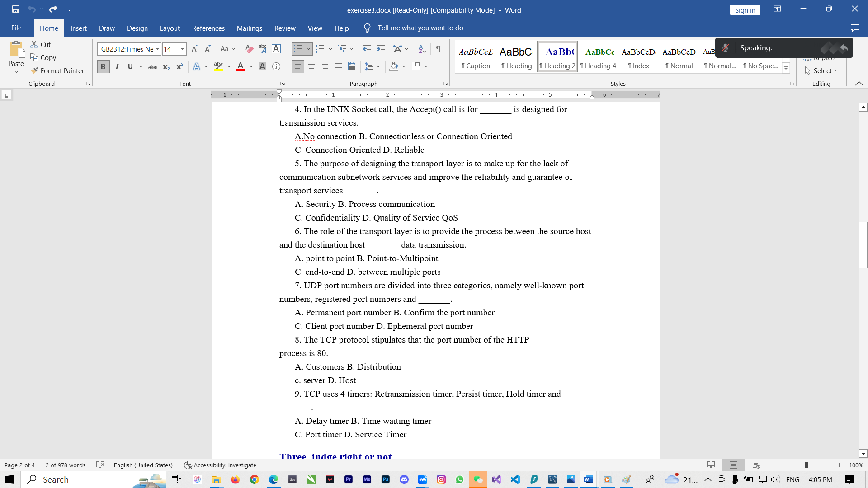This screenshot has width=868, height=488.
Task: Click the Clear All Formatting icon
Action: 249,49
